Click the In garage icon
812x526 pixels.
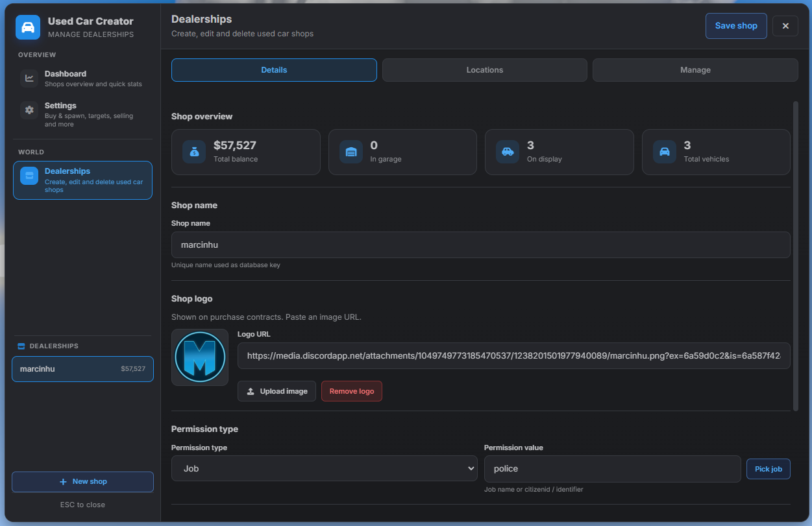pos(351,152)
